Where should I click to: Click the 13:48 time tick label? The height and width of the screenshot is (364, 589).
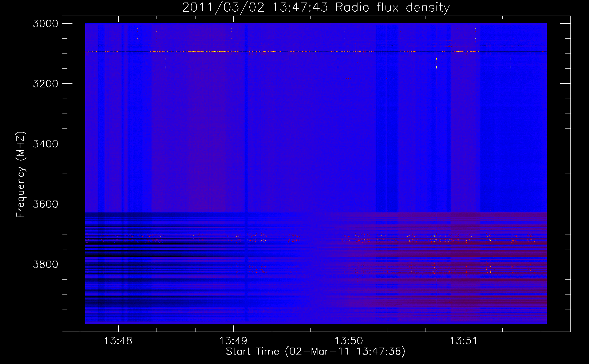click(118, 341)
